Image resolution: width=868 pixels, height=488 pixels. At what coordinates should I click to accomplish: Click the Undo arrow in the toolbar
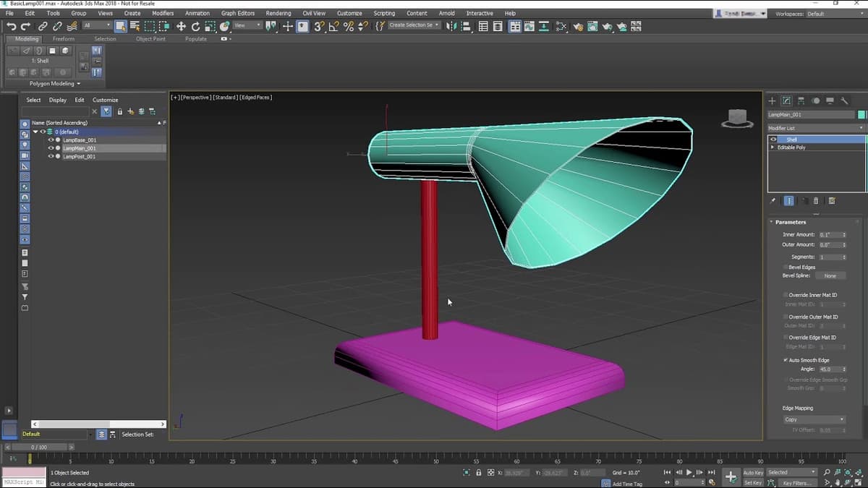(11, 26)
